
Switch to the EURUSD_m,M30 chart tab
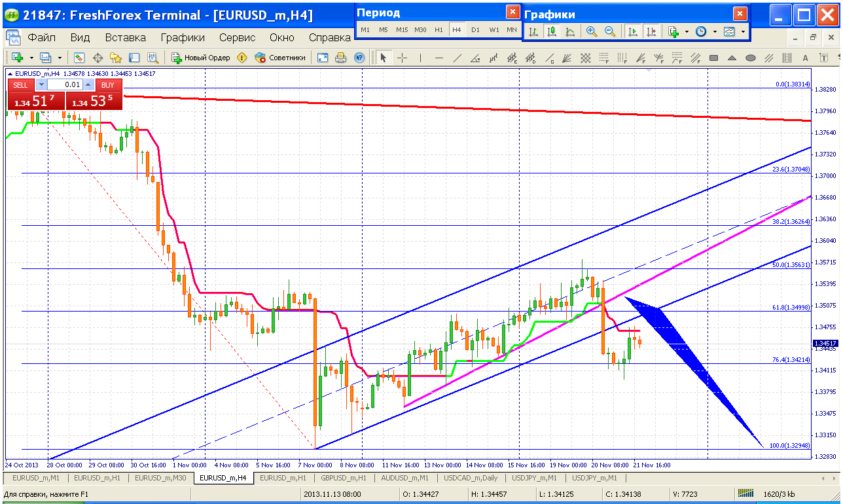click(160, 478)
